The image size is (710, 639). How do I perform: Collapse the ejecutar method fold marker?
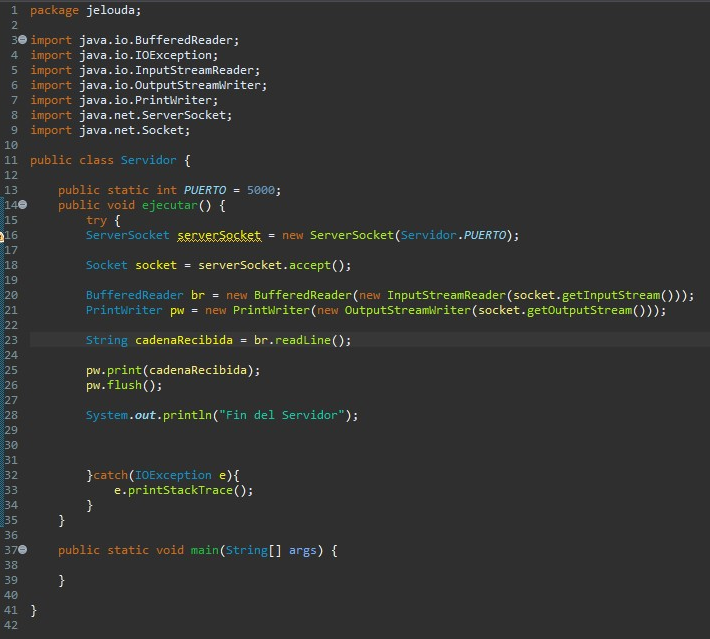coord(23,205)
